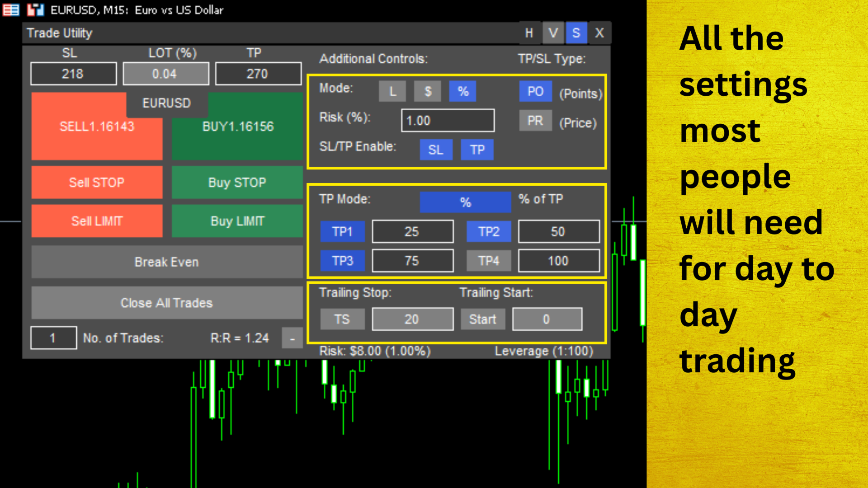
Task: Select $ dollar risk mode button
Action: 428,92
